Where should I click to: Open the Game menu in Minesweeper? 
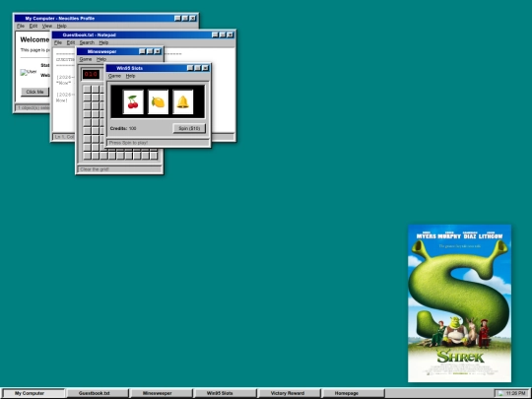86,59
